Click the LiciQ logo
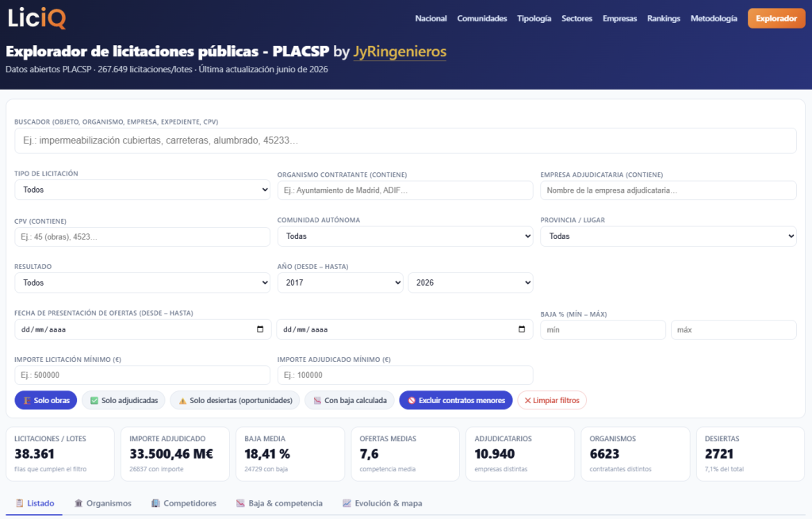 coord(36,18)
